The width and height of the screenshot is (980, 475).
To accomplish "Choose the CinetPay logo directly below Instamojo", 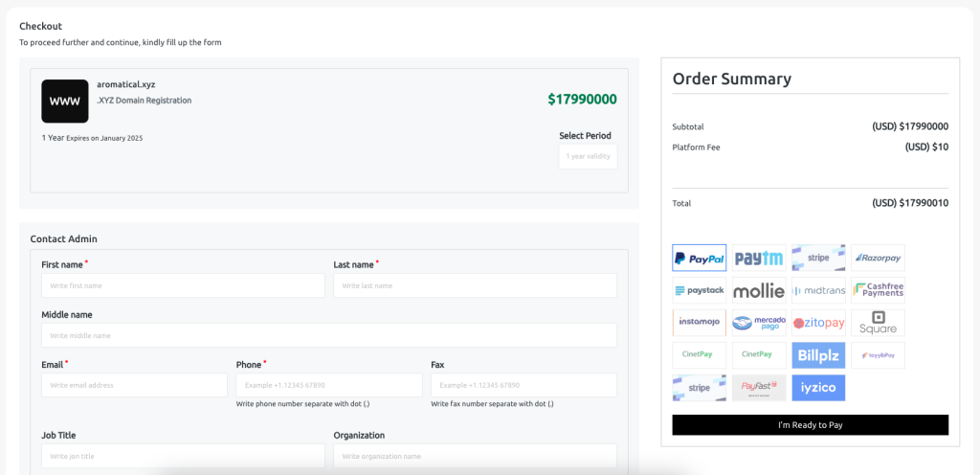I will [700, 355].
